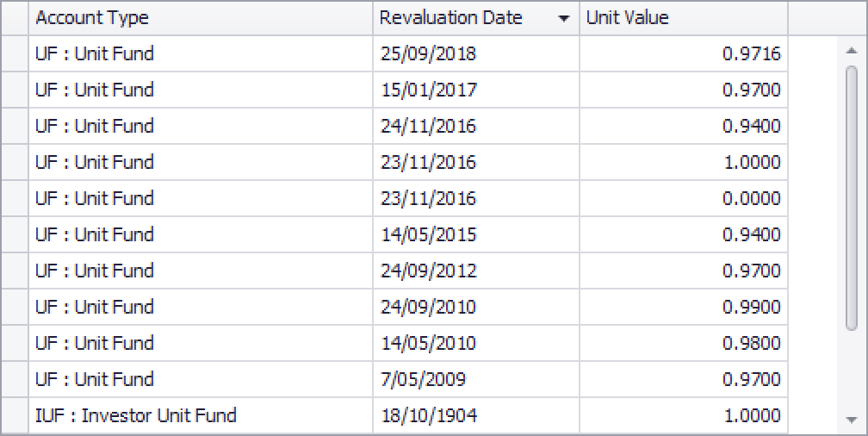
Task: Click row selector beside 24/09/2012 row
Action: (x=15, y=271)
